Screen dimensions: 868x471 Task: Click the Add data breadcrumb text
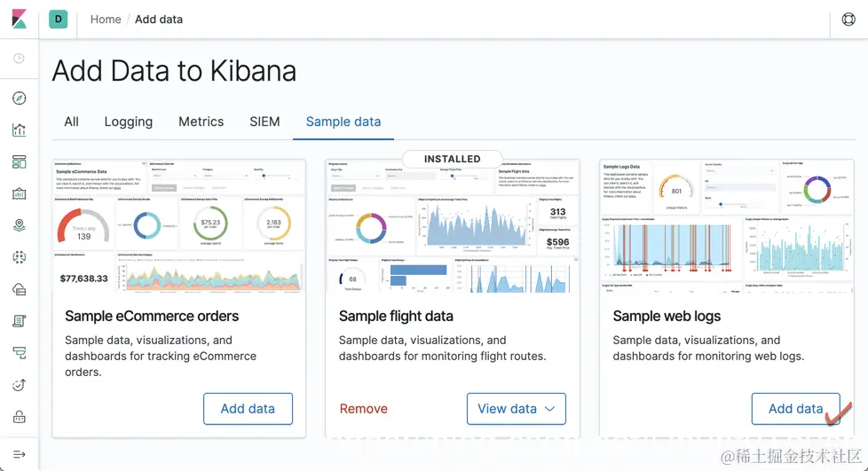tap(159, 20)
